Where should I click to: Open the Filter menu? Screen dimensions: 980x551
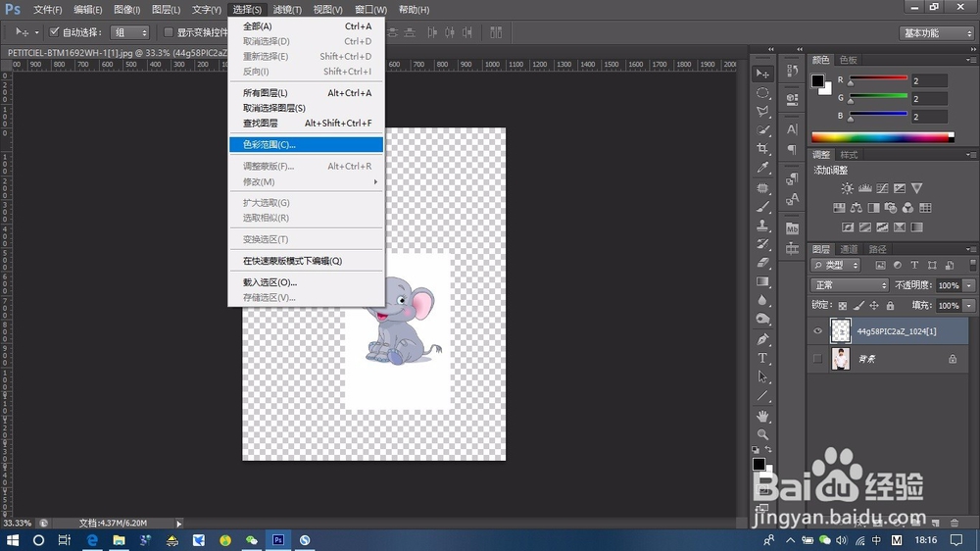[x=287, y=10]
